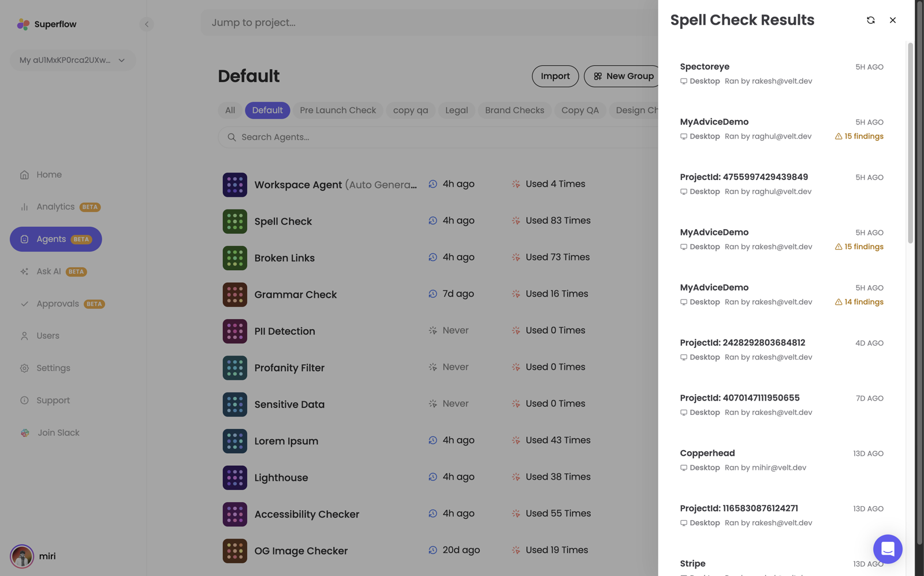924x576 pixels.
Task: Click the Spell Check agent icon
Action: pyautogui.click(x=235, y=222)
